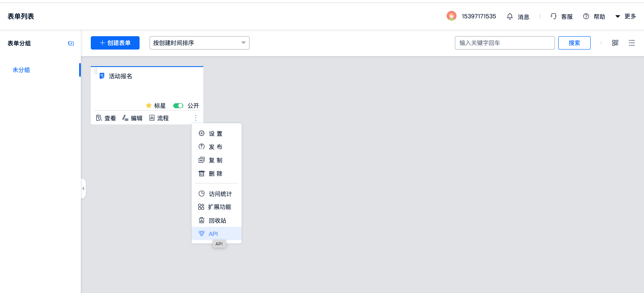Click the notification bell icon
The width and height of the screenshot is (644, 293).
(510, 17)
